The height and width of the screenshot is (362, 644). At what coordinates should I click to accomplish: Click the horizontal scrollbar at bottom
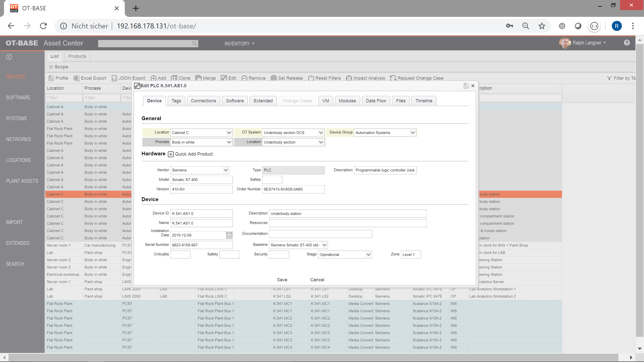[x=313, y=357]
